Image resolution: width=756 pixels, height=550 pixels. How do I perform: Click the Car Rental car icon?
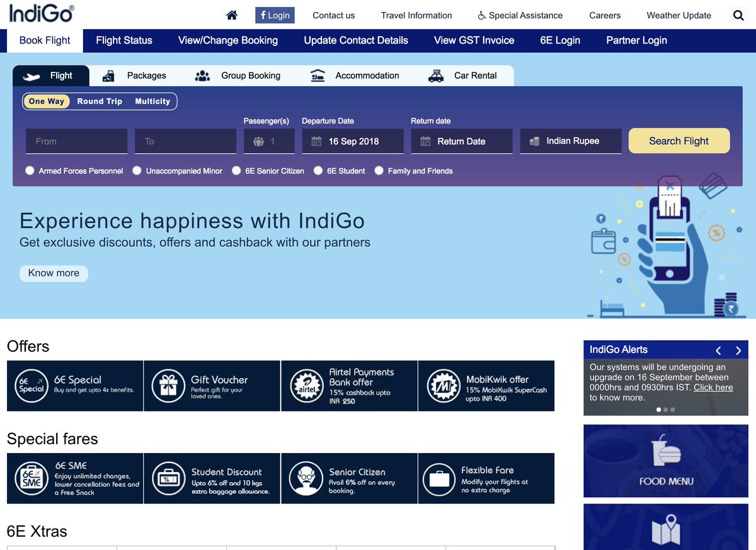point(435,76)
